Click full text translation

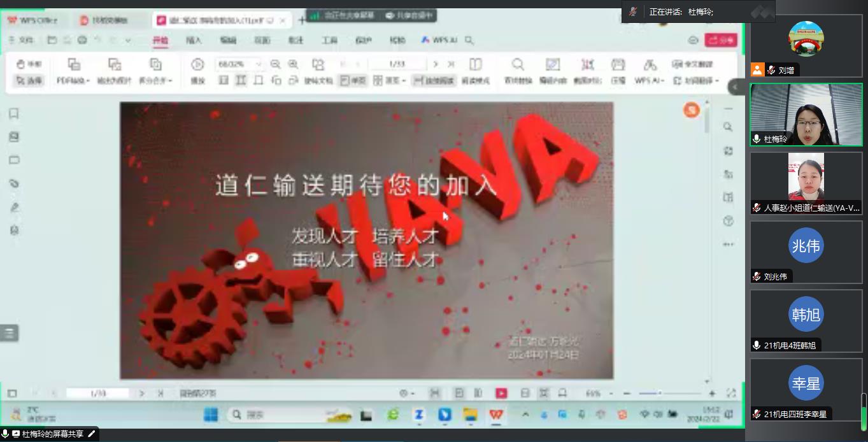pos(692,64)
